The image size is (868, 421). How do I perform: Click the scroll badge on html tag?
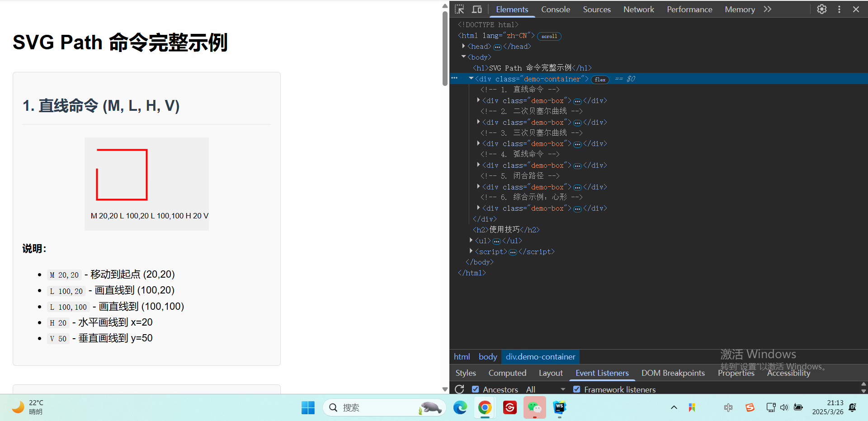coord(549,36)
